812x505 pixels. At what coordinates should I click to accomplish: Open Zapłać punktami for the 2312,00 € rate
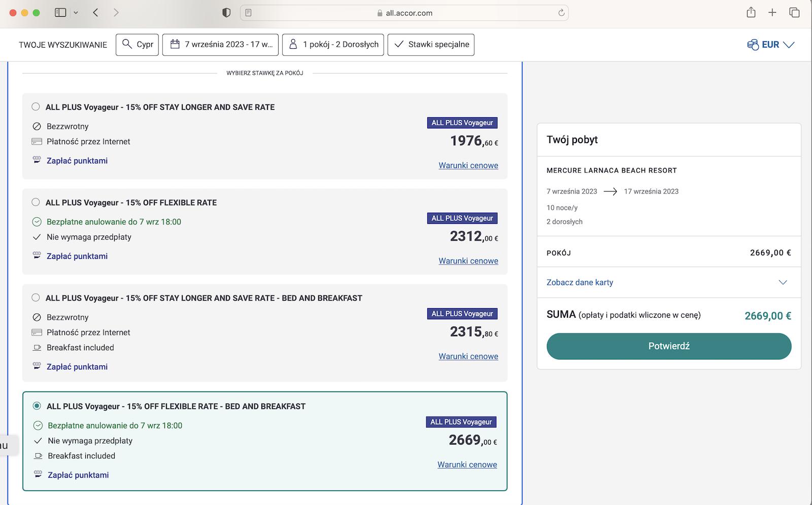(77, 256)
